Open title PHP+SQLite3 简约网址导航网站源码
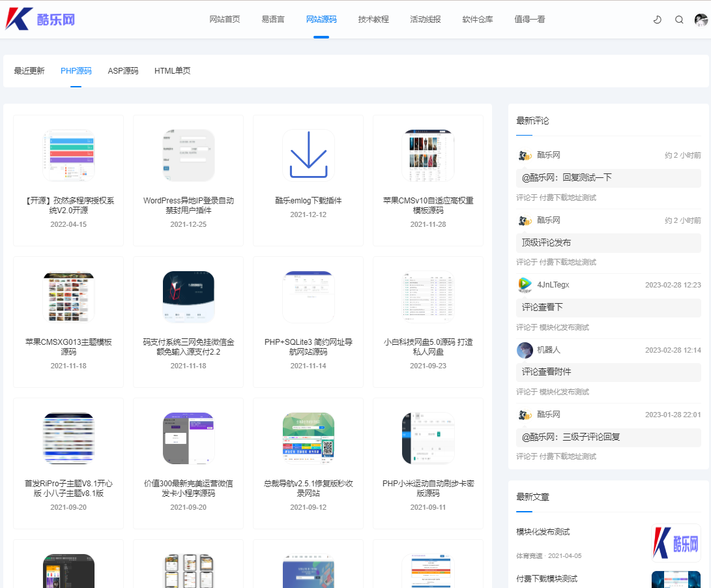 coord(308,347)
